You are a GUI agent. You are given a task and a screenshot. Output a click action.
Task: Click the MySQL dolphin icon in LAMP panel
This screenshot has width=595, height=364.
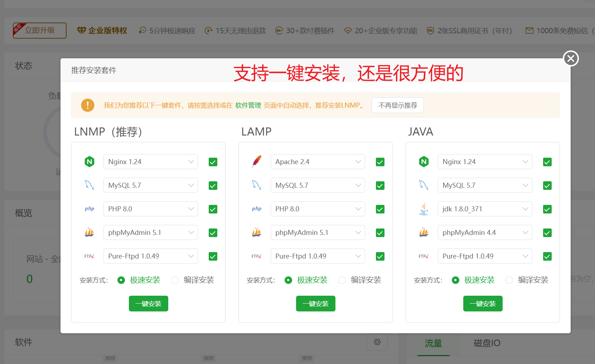tap(257, 185)
